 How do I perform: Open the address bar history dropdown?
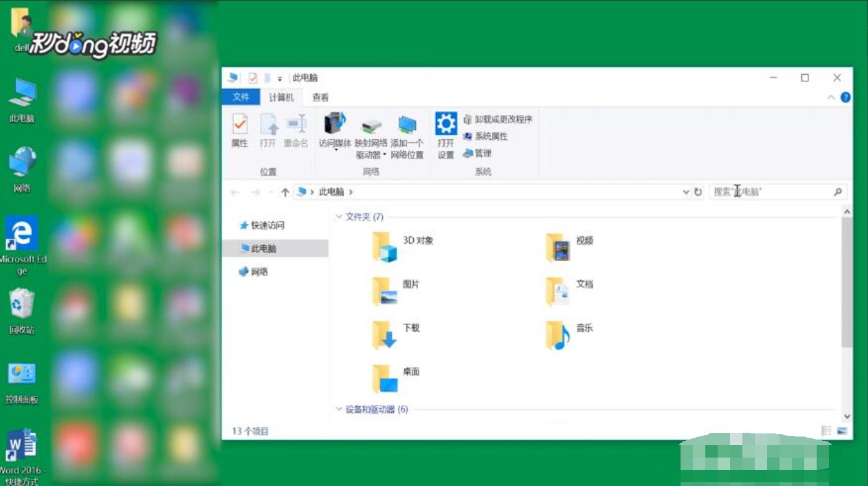click(x=685, y=192)
